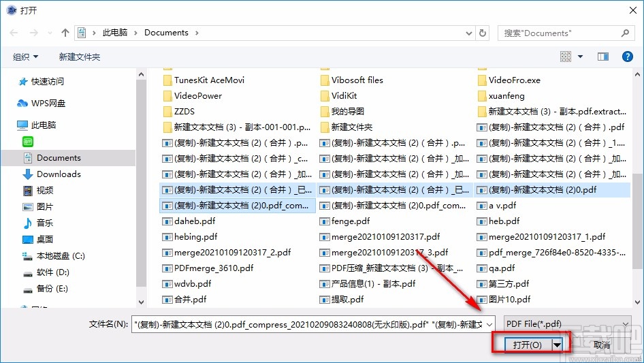Expand the file name history dropdown
Viewport: 644px width, 363px height.
click(x=489, y=324)
